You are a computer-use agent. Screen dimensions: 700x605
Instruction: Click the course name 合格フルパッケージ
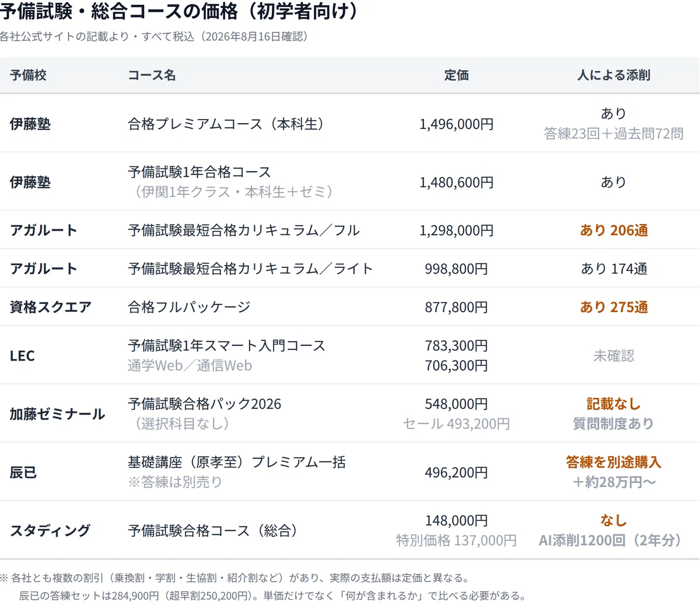click(x=189, y=307)
